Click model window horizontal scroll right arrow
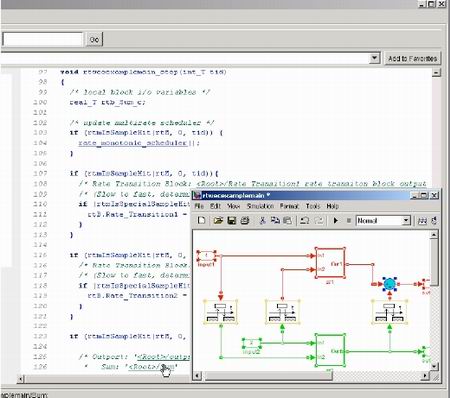450x398 pixels. pos(425,376)
